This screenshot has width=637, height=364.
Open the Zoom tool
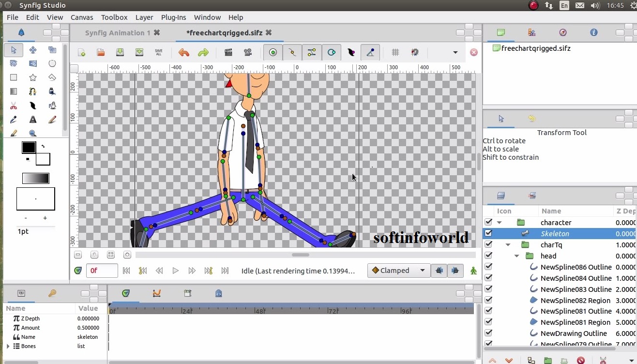tap(32, 133)
